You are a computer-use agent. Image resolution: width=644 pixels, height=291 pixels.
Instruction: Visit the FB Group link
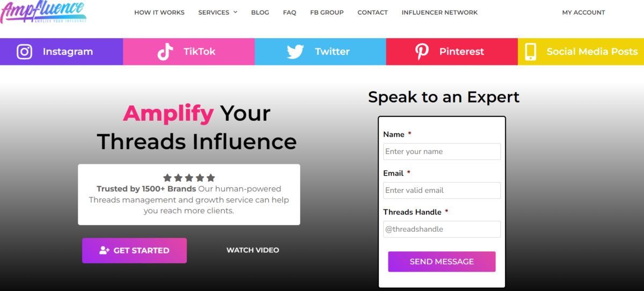pos(327,12)
